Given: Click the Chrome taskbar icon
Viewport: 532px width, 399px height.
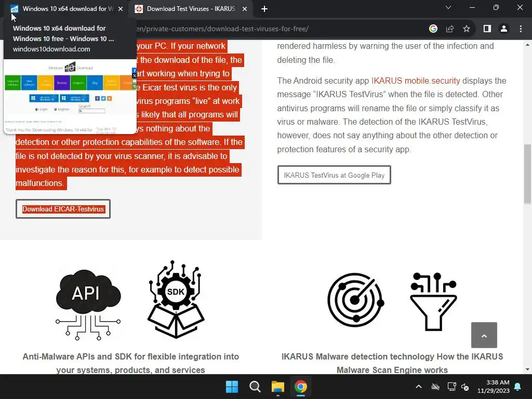Looking at the screenshot, I should click(x=301, y=387).
